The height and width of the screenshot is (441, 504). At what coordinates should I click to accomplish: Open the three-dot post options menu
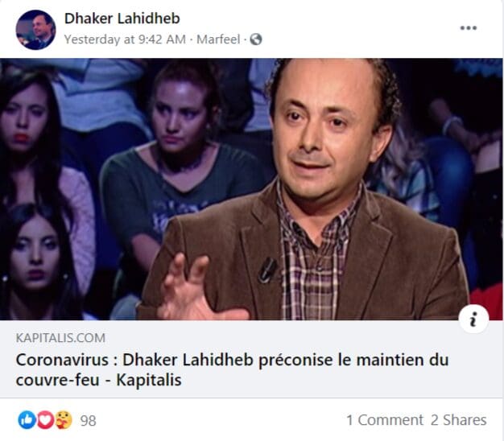coord(468,28)
